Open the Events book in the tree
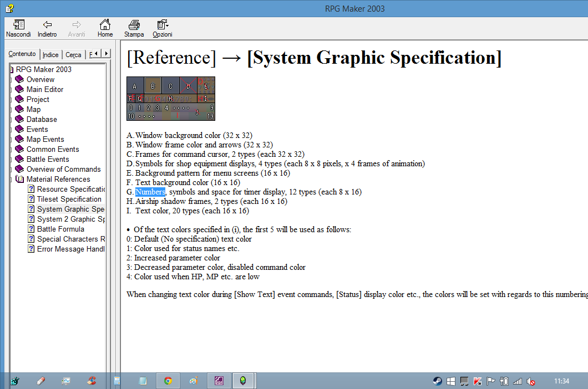 tap(37, 129)
